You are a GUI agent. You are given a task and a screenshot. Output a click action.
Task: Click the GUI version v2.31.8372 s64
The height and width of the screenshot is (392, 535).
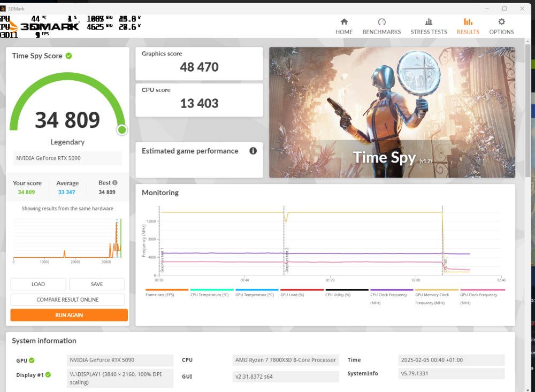pyautogui.click(x=286, y=376)
